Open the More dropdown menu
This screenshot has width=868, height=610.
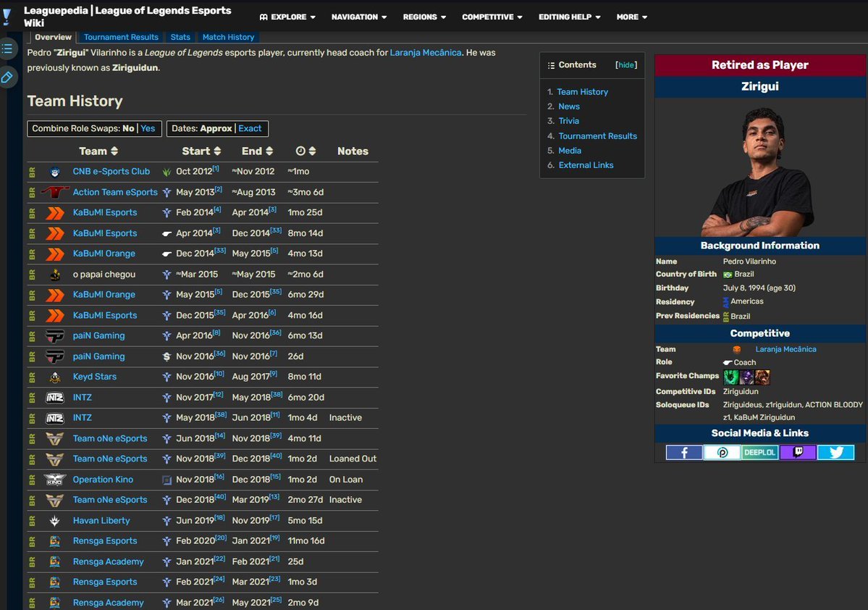631,17
